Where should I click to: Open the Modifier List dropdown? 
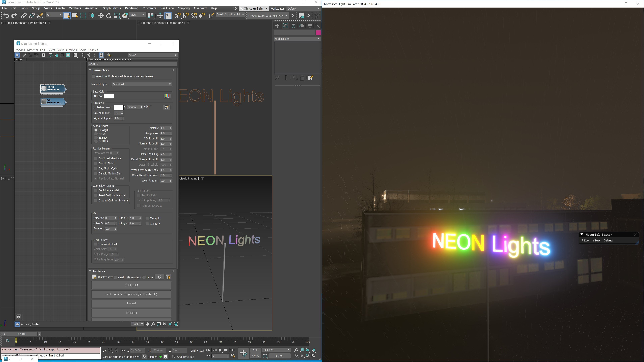click(297, 39)
